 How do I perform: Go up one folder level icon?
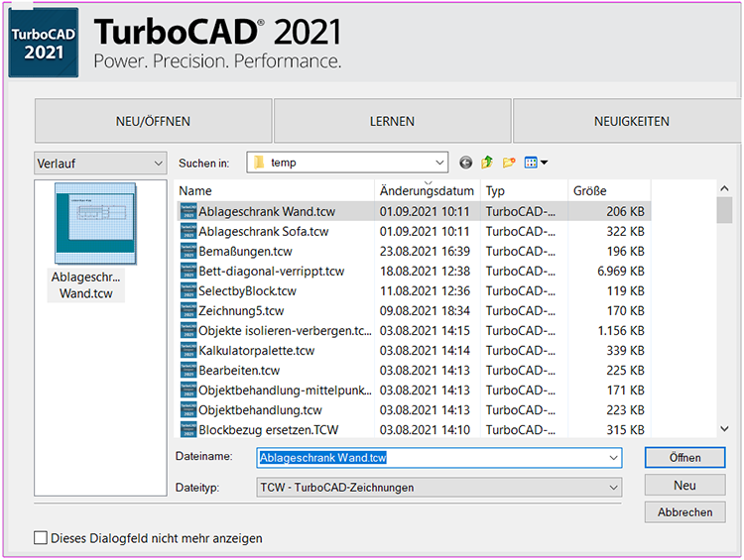pos(487,163)
